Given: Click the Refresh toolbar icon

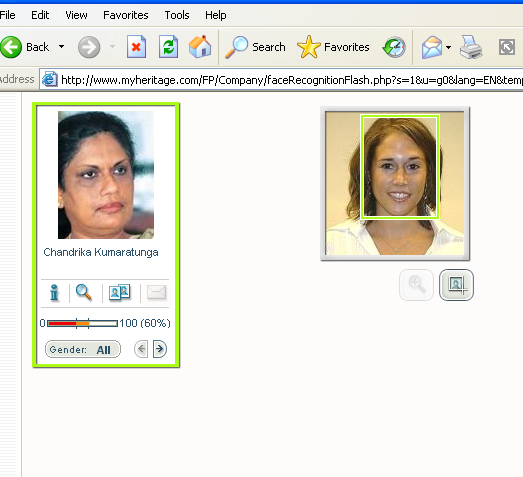Looking at the screenshot, I should click(168, 47).
